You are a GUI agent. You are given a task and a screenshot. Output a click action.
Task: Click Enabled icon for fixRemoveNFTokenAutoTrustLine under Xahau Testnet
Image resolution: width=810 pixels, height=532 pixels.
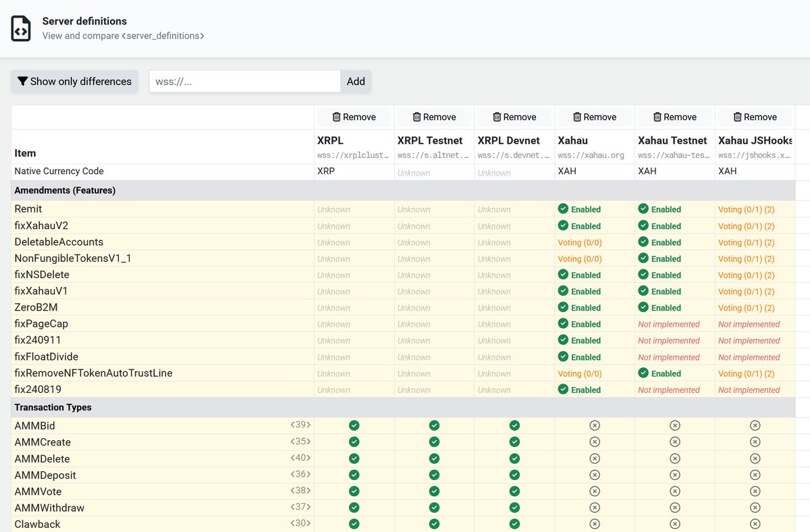point(643,373)
